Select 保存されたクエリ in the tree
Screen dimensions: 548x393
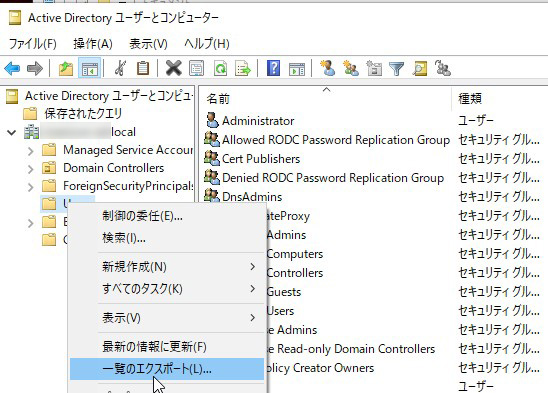click(x=83, y=114)
